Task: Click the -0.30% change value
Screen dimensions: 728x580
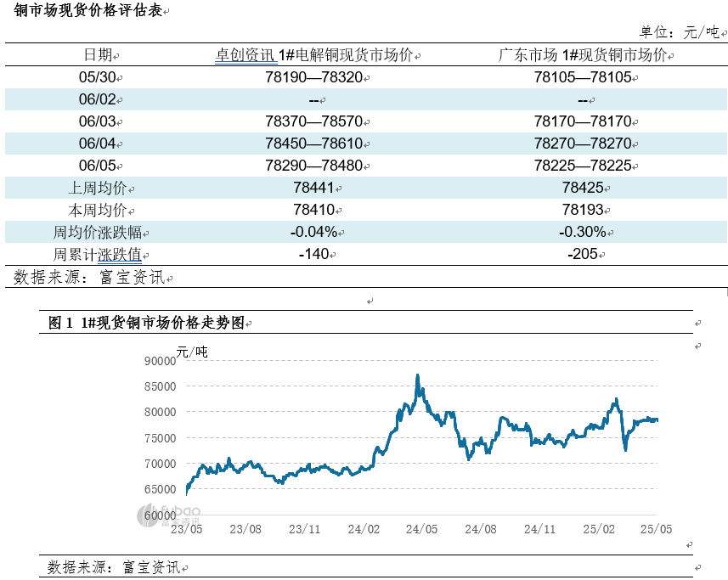Action: click(x=582, y=232)
